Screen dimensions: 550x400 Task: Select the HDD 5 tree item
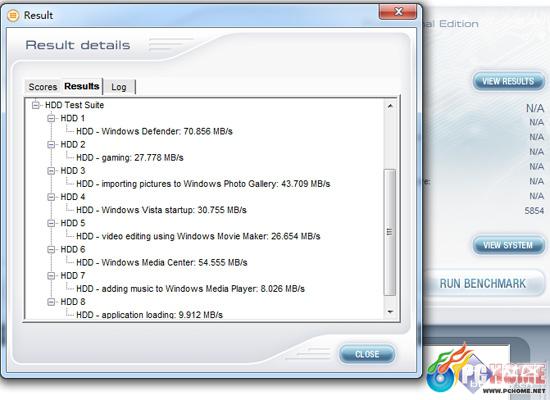[x=73, y=223]
